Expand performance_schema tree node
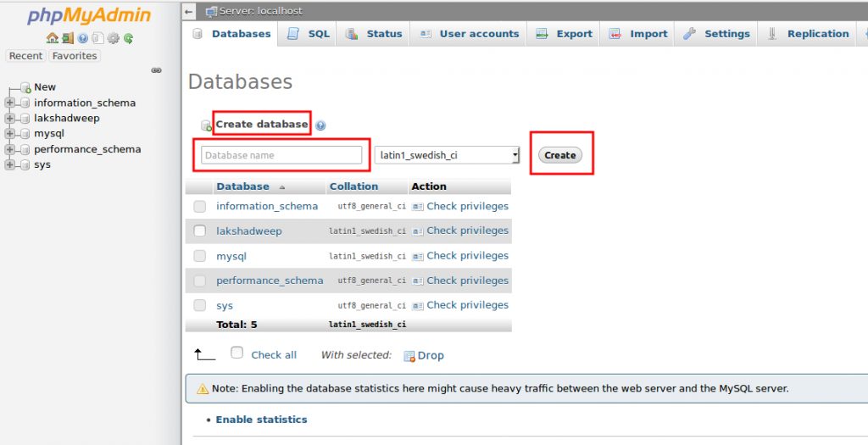The height and width of the screenshot is (445, 868). pyautogui.click(x=9, y=149)
